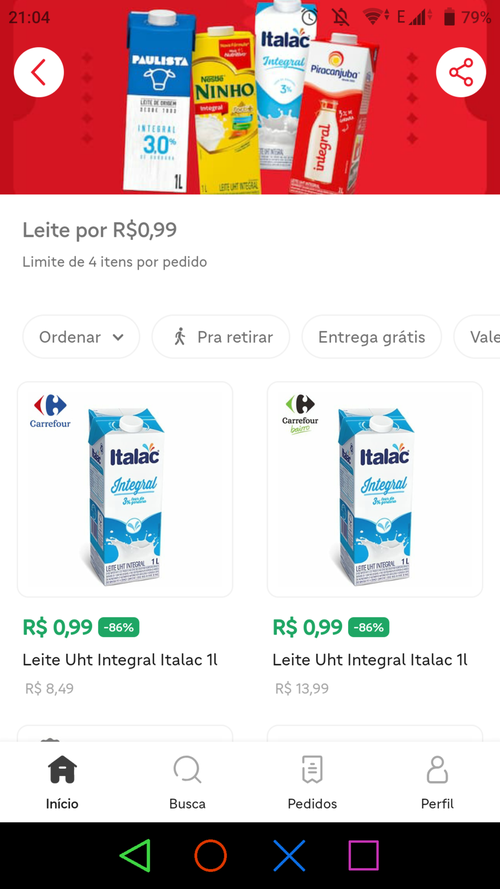Open the Leite Uht Integral Italac R$ 8,49 listing

click(120, 660)
